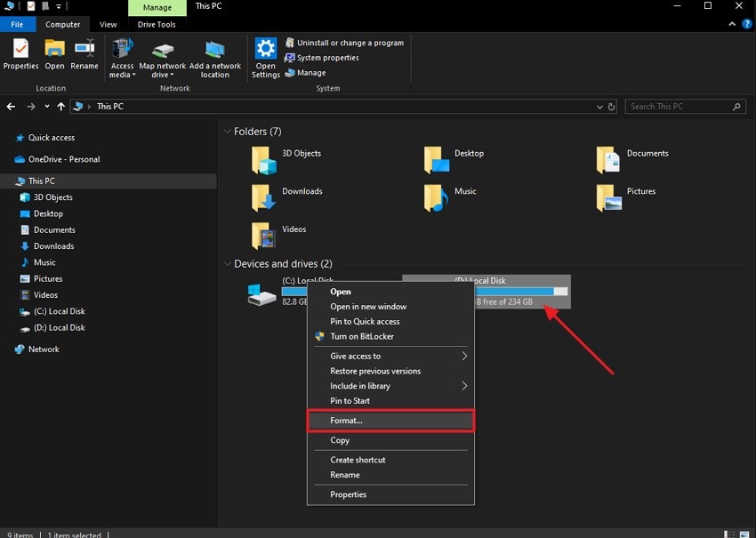The height and width of the screenshot is (538, 756).
Task: Select the Pictures folder icon
Action: [608, 198]
